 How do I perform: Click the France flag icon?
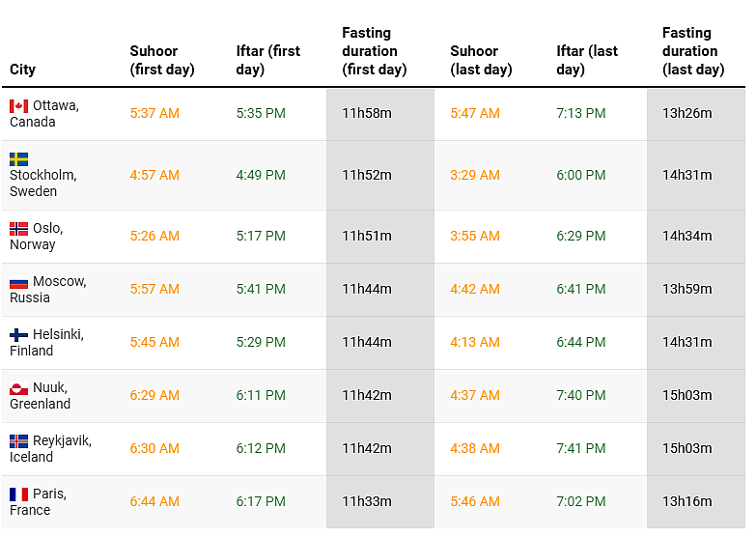click(x=19, y=495)
